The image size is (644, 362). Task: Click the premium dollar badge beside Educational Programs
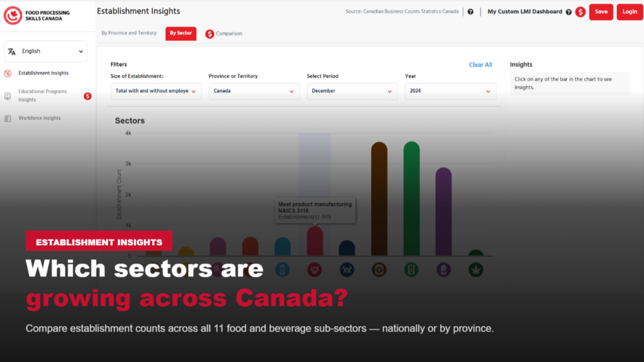click(x=87, y=96)
